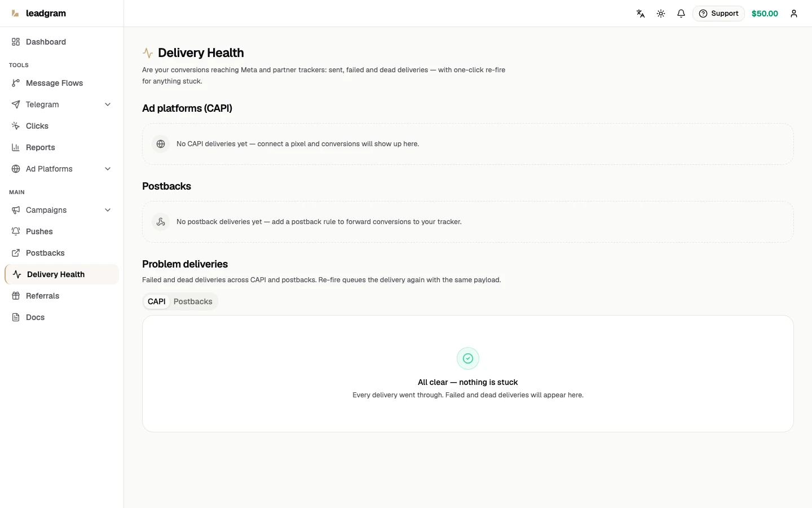The image size is (812, 508).
Task: Click the Docs document icon
Action: pyautogui.click(x=16, y=317)
